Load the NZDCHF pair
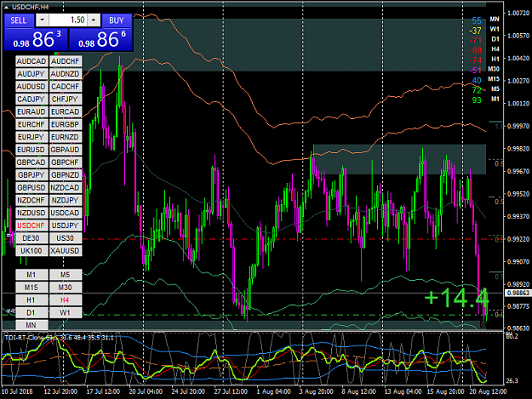The width and height of the screenshot is (532, 399). (x=31, y=200)
